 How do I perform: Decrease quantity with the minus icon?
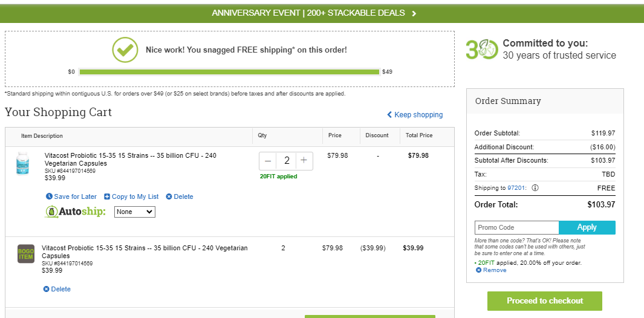click(268, 161)
